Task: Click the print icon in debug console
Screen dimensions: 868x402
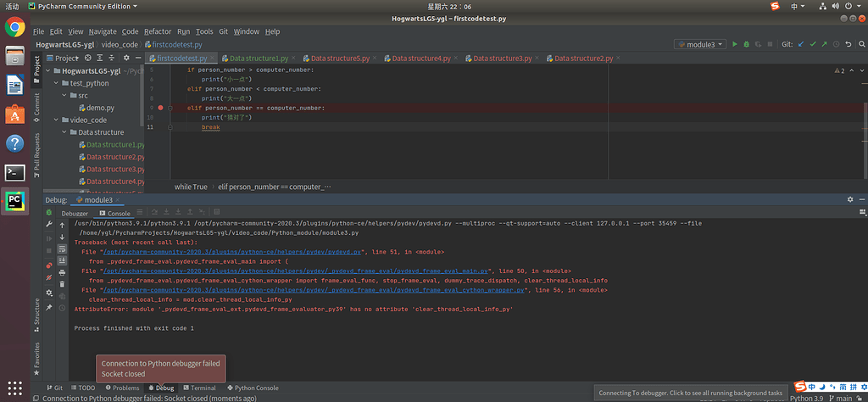Action: pyautogui.click(x=62, y=272)
